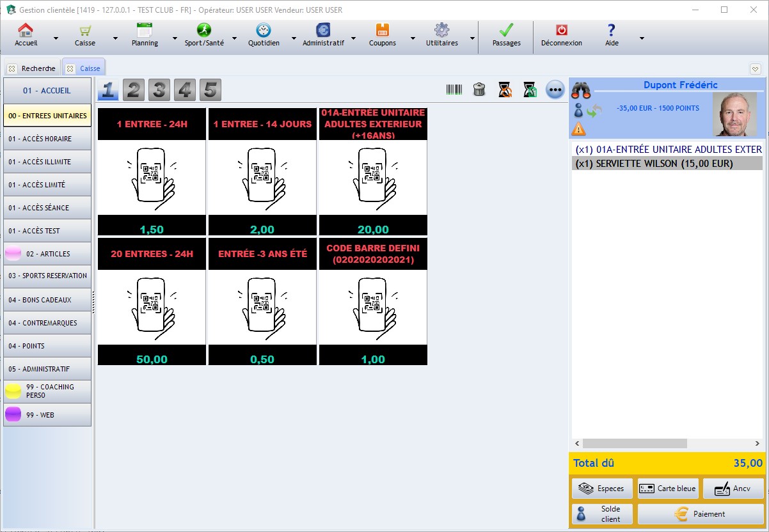Click the red Déconnexion power icon
The width and height of the screenshot is (769, 532).
click(x=561, y=31)
